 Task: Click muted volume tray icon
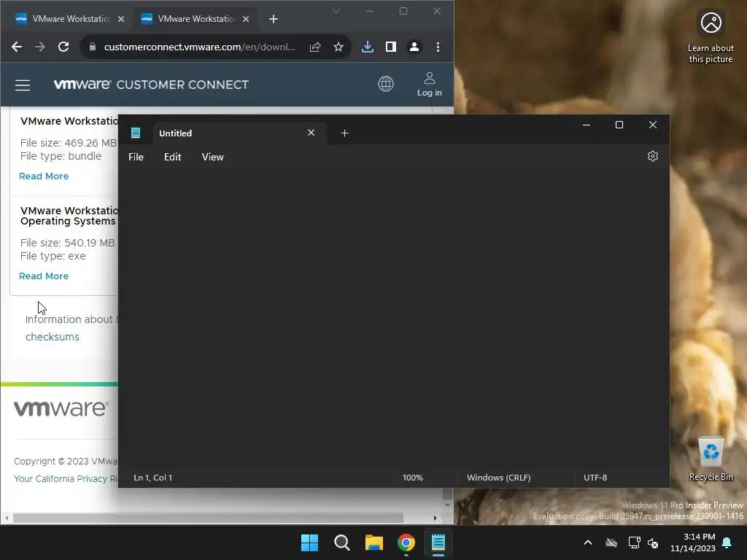click(x=653, y=542)
